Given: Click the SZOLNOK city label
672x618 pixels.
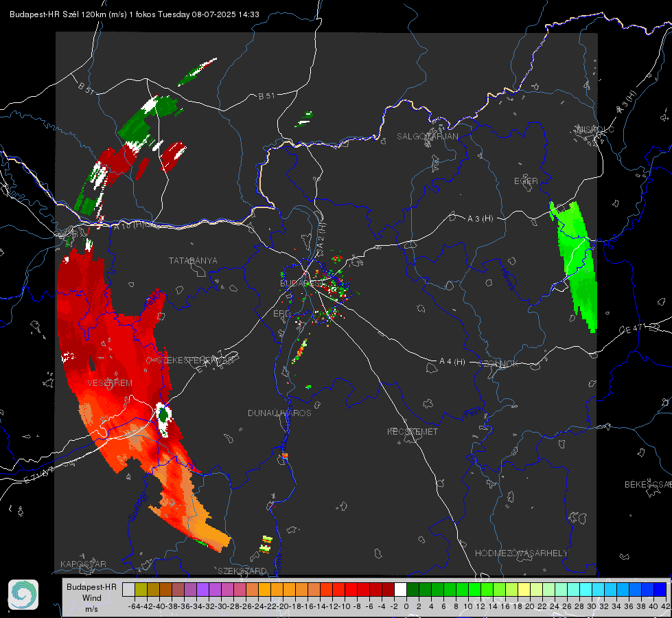Looking at the screenshot, I should pyautogui.click(x=498, y=363).
